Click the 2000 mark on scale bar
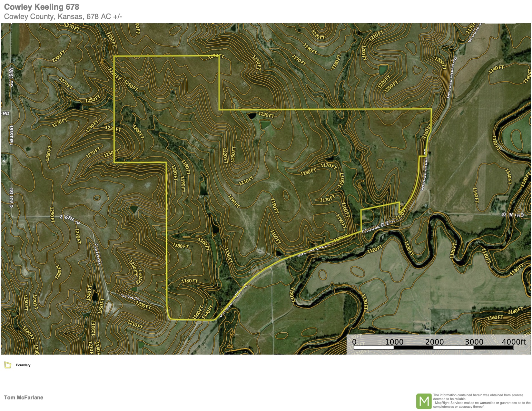The width and height of the screenshot is (532, 411). tap(434, 342)
